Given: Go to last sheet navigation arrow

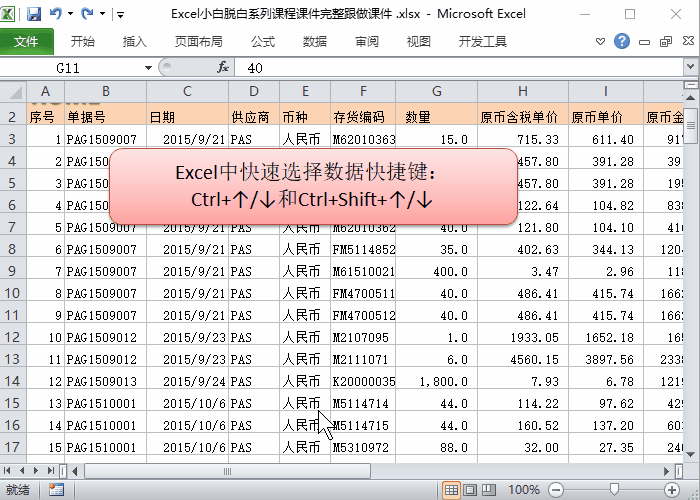Looking at the screenshot, I should click(x=51, y=471).
